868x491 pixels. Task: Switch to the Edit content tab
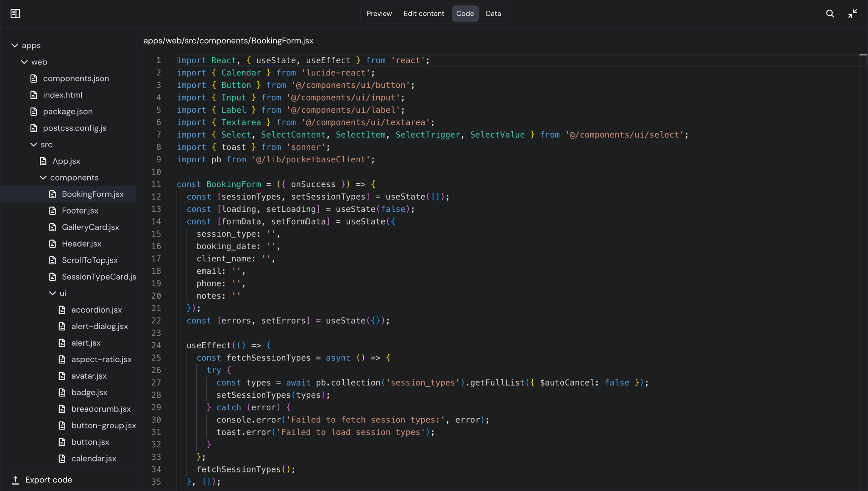(x=424, y=14)
